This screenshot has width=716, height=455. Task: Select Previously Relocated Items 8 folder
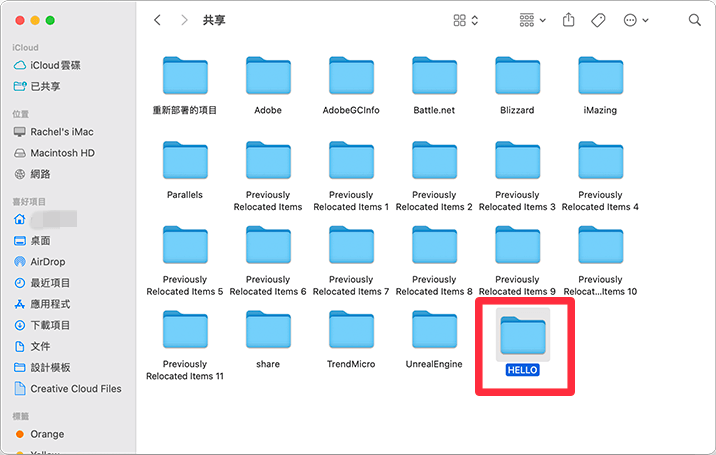(x=434, y=245)
